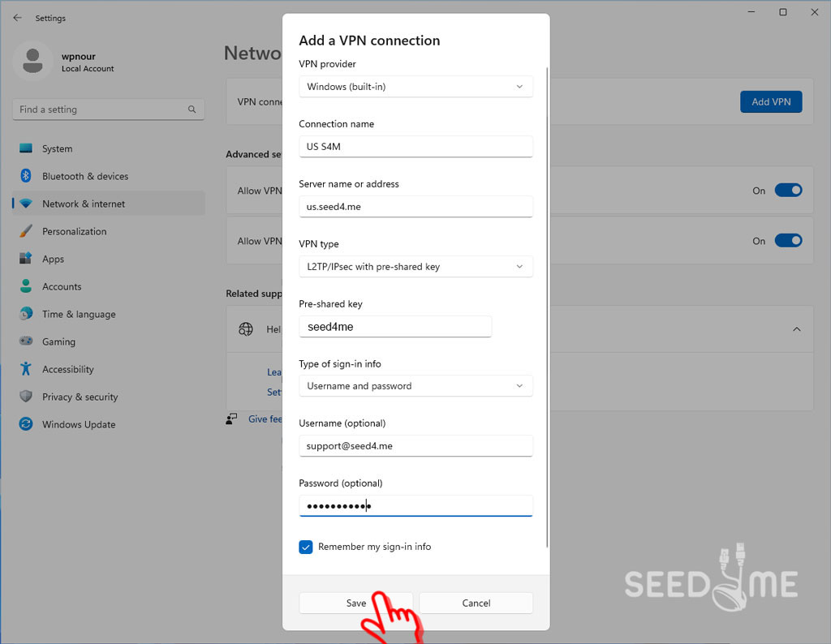Viewport: 831px width, 644px height.
Task: Open Time & language settings
Action: 108,314
